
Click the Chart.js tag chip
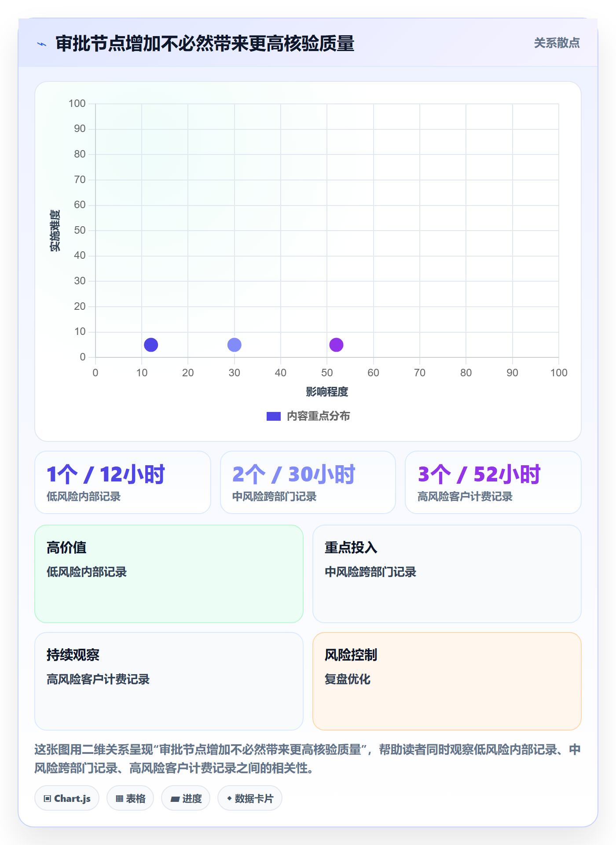tap(67, 798)
